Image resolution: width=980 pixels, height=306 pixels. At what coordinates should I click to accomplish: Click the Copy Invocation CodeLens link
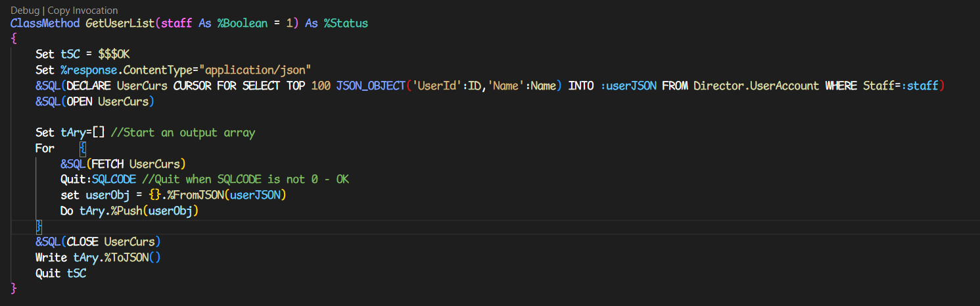coord(83,11)
